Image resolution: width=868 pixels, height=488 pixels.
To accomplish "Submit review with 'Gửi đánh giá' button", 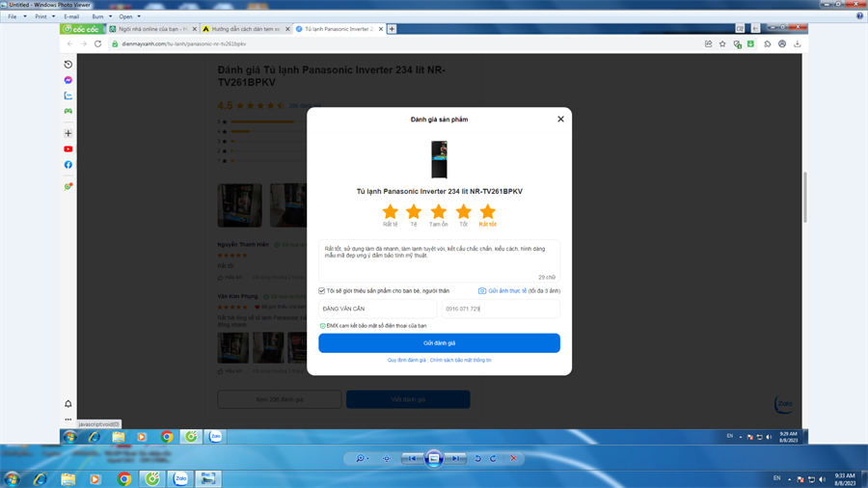I will [x=439, y=343].
